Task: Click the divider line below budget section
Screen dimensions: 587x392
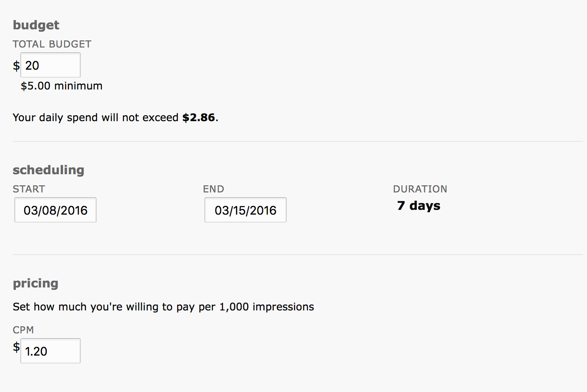Action: (x=297, y=141)
